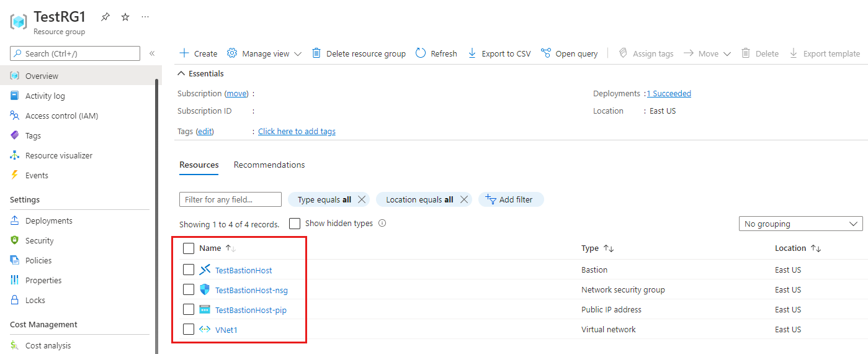Pin the TestRG1 resource group
Screen dimensions: 868x354
(105, 17)
